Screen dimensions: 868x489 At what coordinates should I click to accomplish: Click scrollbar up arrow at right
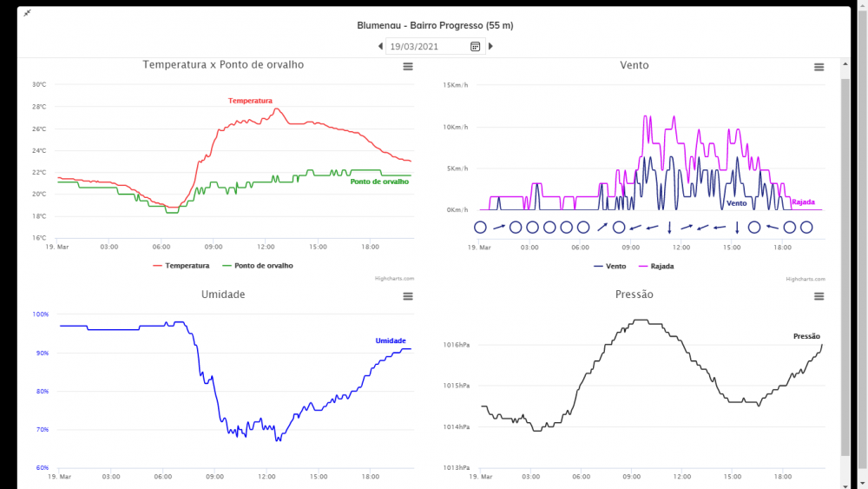[845, 64]
